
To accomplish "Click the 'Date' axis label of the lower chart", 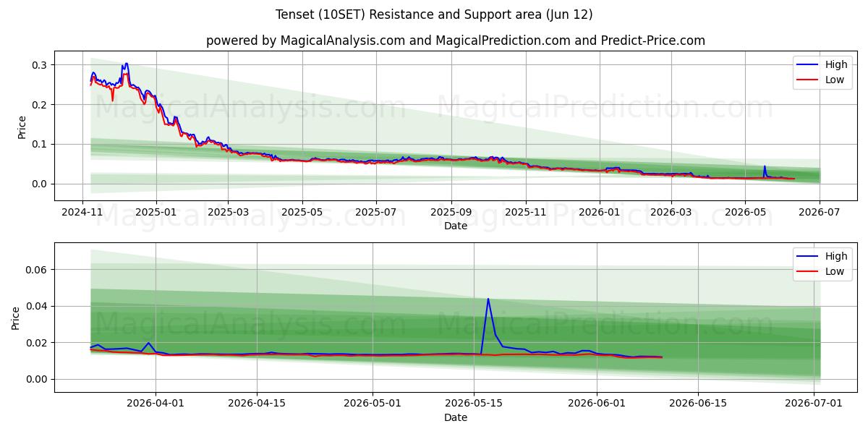I will [x=456, y=417].
